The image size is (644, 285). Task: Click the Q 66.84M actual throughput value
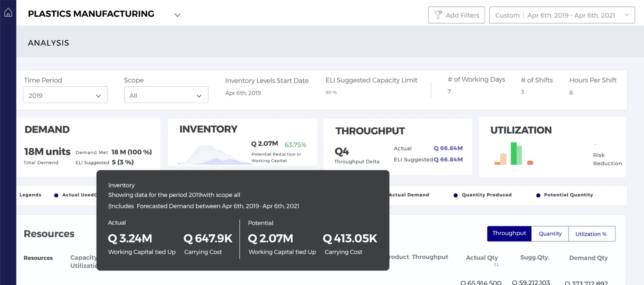coord(448,148)
